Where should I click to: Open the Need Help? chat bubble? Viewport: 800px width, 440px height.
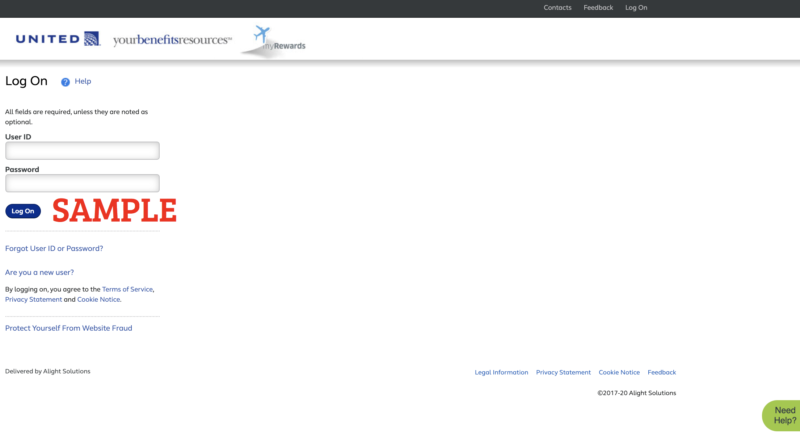click(782, 416)
